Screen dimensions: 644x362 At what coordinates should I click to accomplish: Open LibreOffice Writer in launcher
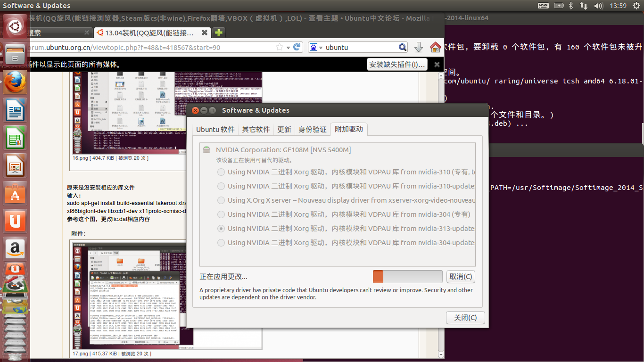pyautogui.click(x=15, y=110)
